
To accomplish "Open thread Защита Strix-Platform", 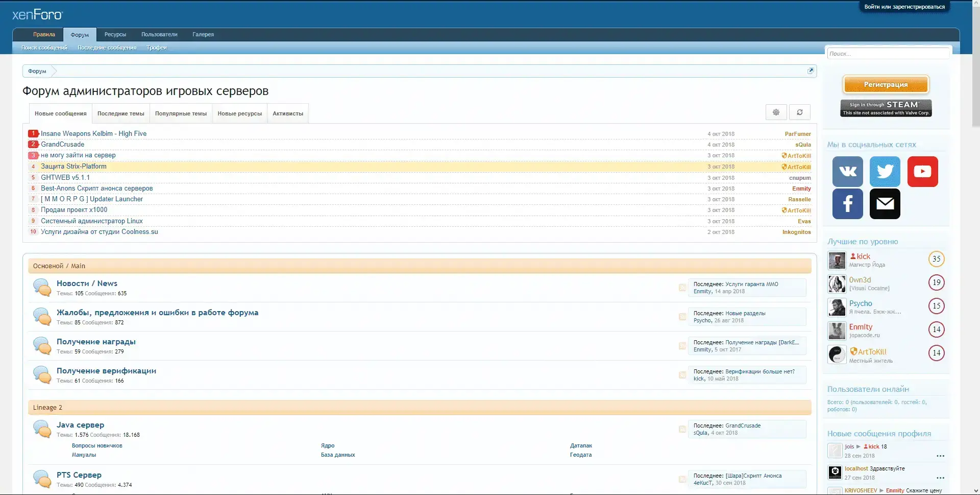I will (x=73, y=166).
